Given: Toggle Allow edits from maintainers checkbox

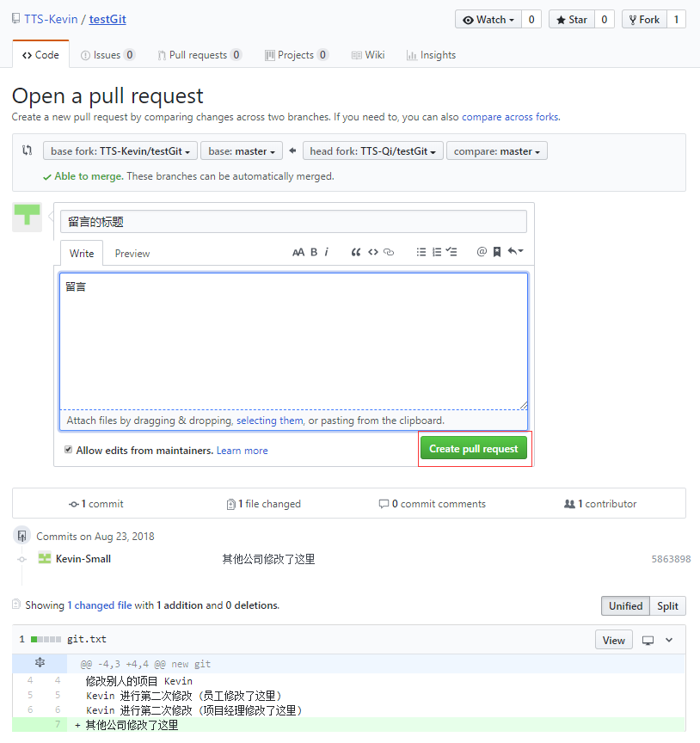Looking at the screenshot, I should coord(68,449).
